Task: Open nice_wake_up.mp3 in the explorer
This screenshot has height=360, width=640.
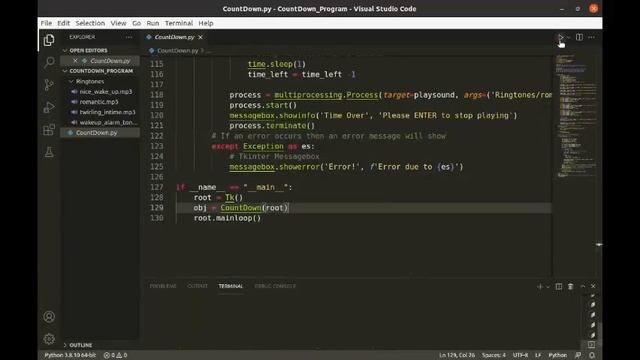Action: tap(105, 91)
